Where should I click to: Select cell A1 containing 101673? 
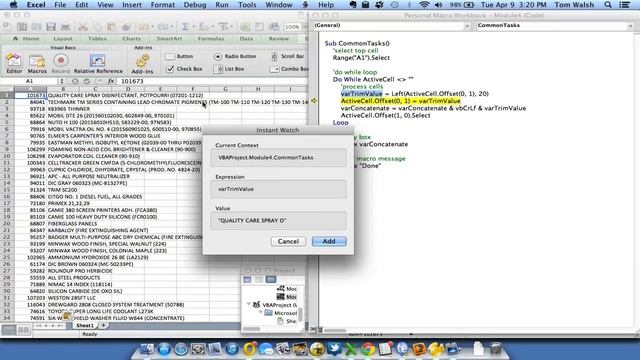pyautogui.click(x=30, y=95)
